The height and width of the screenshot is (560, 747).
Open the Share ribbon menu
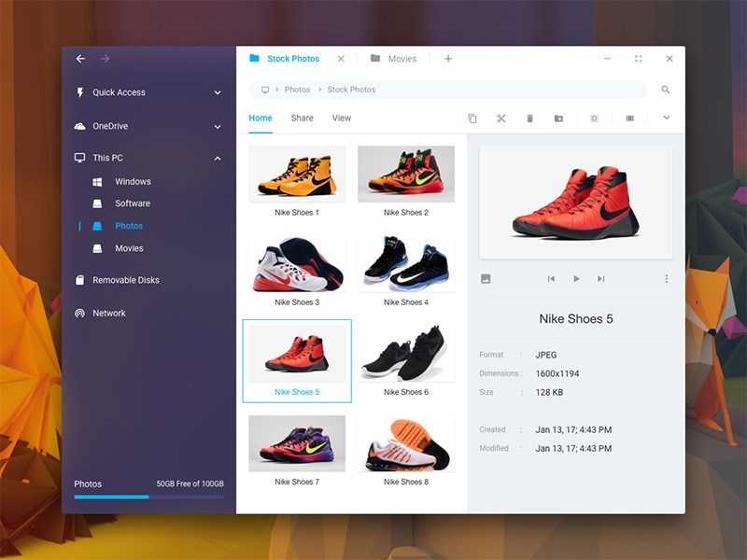click(302, 119)
